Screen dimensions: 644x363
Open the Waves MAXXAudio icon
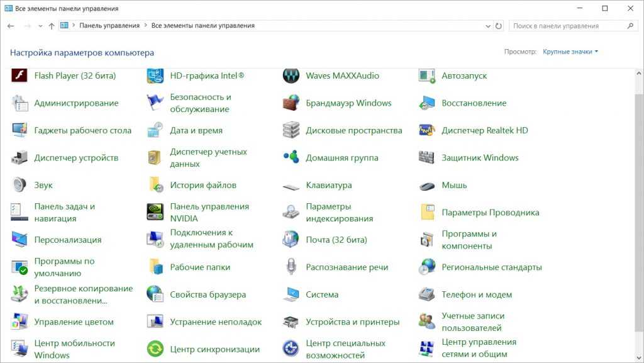pos(291,76)
